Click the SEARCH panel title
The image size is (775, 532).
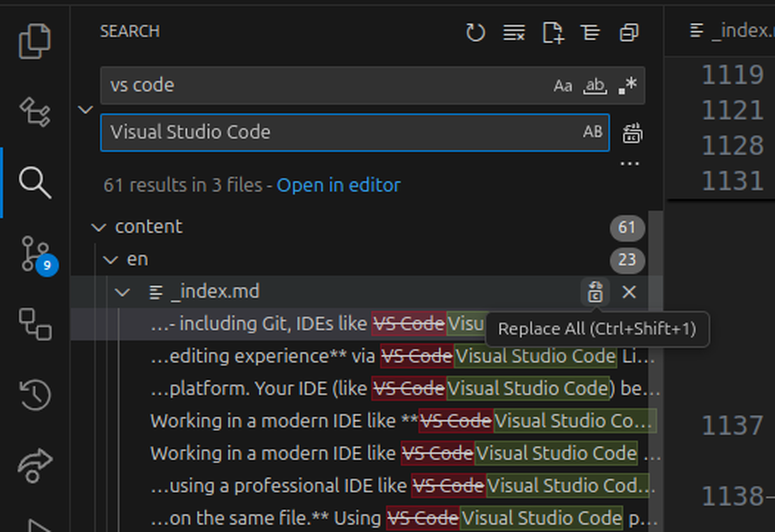point(130,31)
